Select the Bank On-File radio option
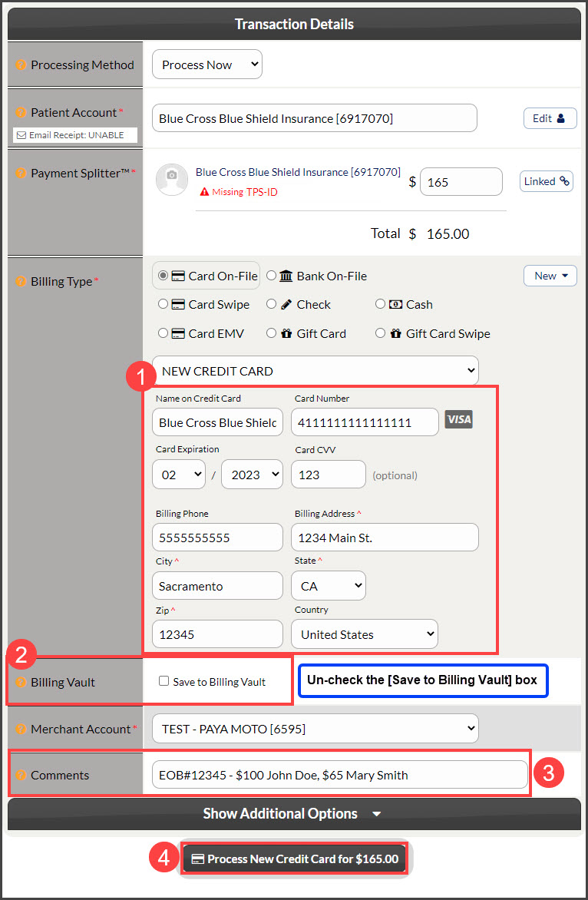The image size is (588, 900). (x=271, y=276)
